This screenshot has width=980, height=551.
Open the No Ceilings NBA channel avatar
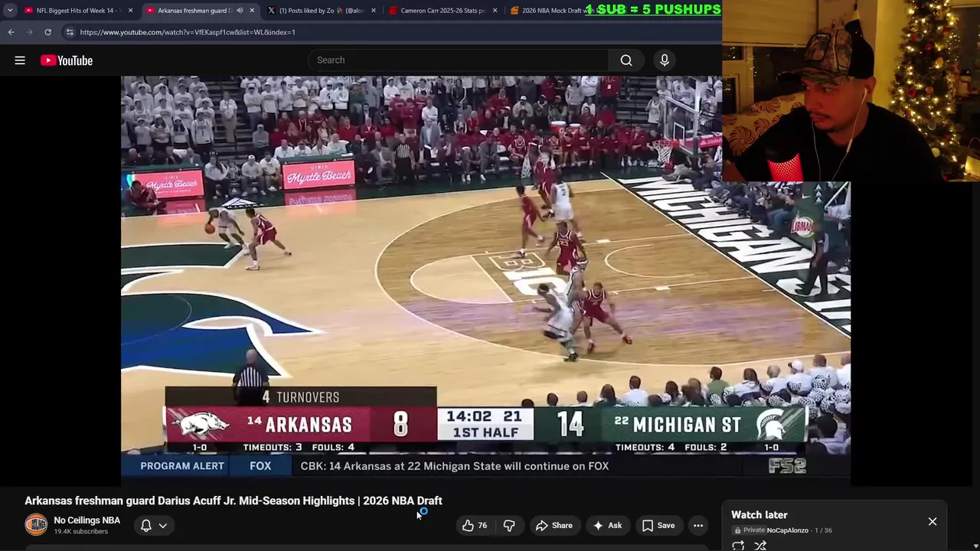36,525
